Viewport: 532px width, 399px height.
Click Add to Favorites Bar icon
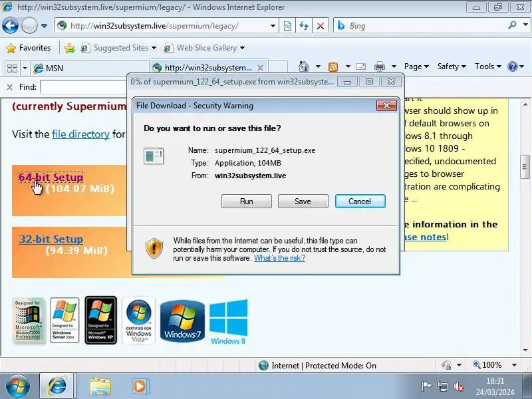[70, 48]
